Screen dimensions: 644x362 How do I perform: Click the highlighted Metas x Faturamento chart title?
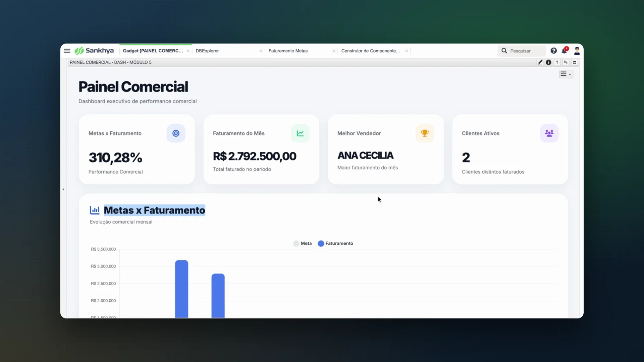154,210
